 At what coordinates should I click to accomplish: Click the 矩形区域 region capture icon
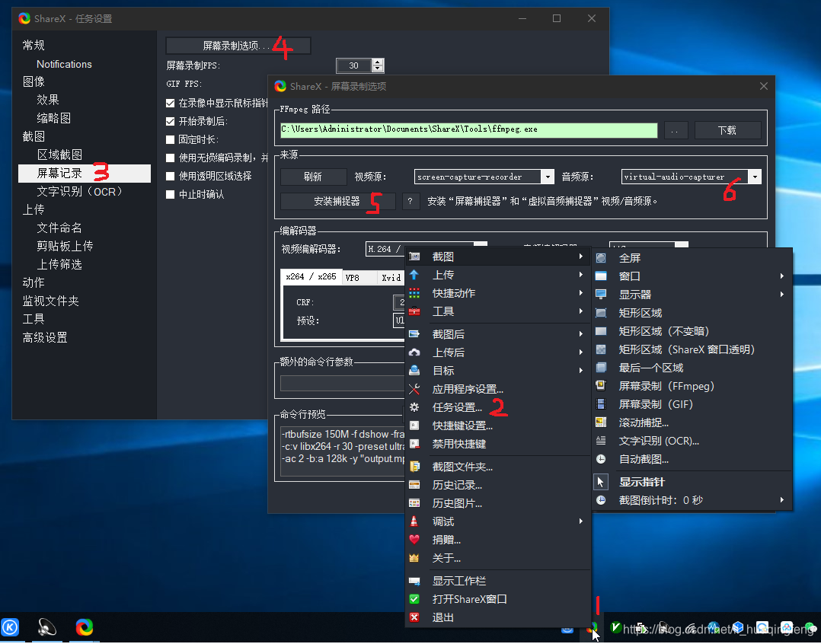[601, 313]
